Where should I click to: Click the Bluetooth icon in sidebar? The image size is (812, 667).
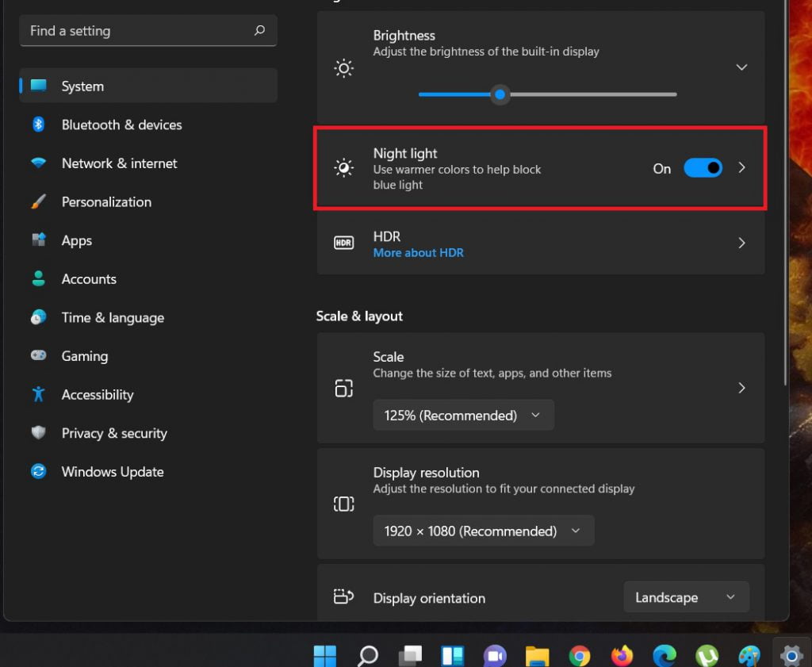pyautogui.click(x=38, y=125)
